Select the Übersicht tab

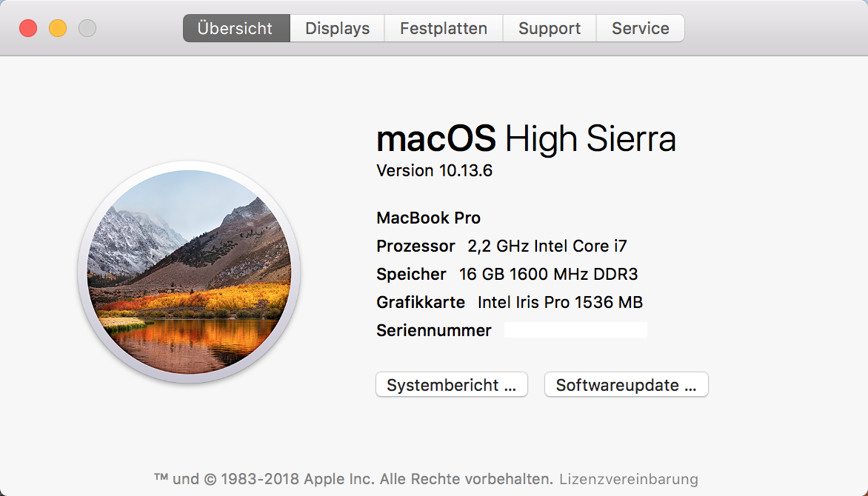(236, 29)
